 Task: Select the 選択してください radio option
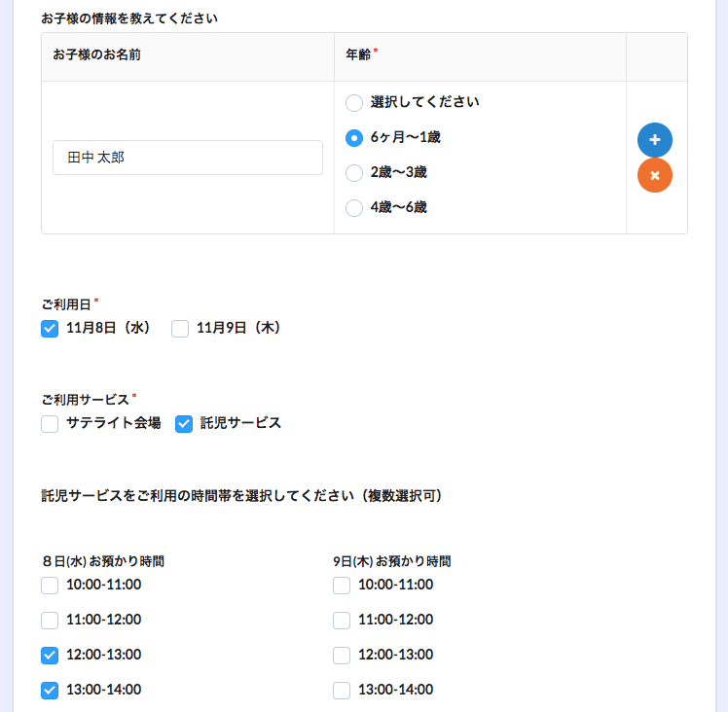pyautogui.click(x=354, y=102)
